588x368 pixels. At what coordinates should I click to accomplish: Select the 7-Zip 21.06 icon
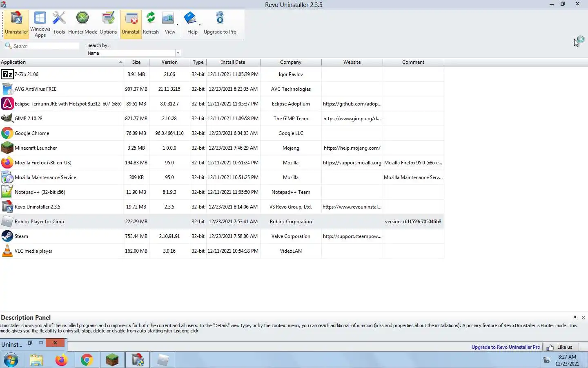(7, 74)
